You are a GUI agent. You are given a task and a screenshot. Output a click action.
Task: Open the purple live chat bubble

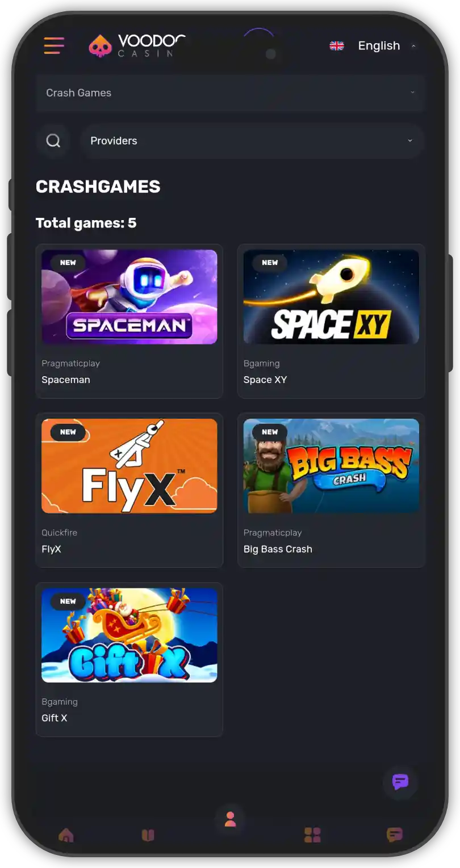tap(400, 782)
